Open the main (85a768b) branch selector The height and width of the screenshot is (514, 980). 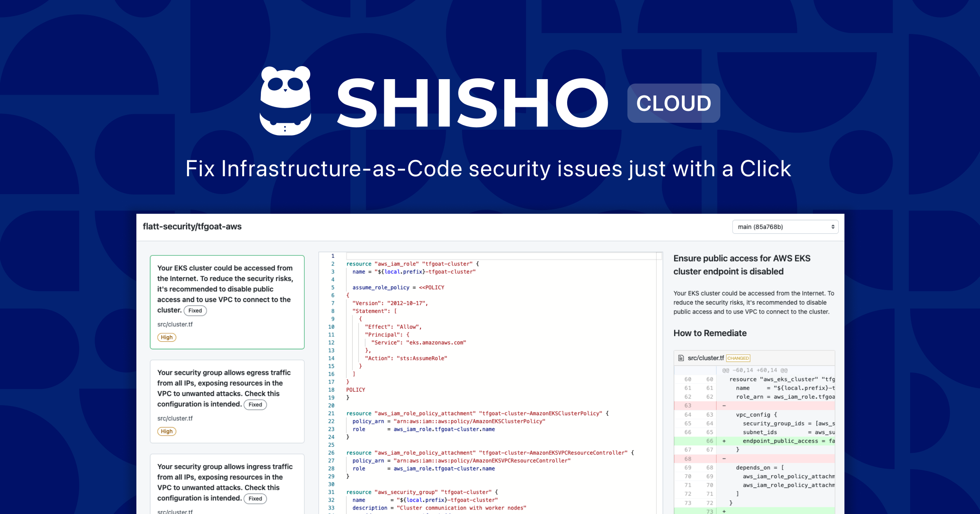pos(784,227)
